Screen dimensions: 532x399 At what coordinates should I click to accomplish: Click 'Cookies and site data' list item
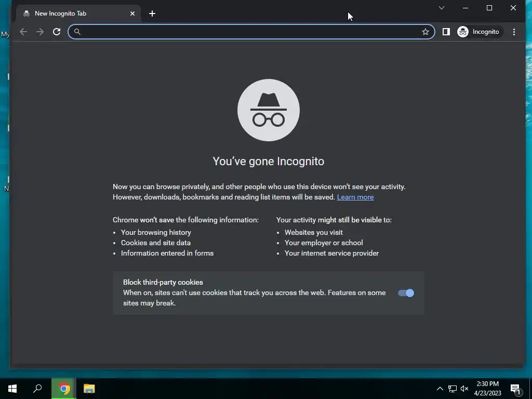tap(156, 243)
